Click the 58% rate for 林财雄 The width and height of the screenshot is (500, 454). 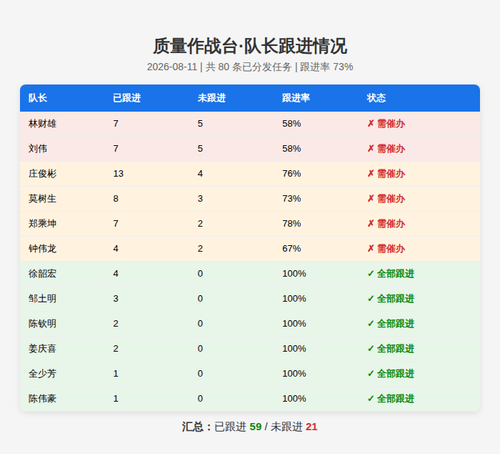pos(292,124)
